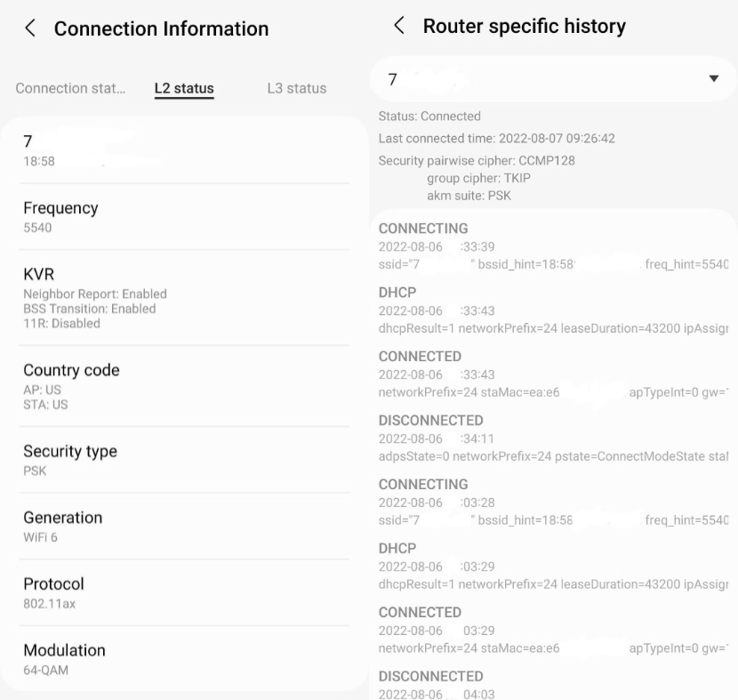738x700 pixels.
Task: Open the Security type PSK entry
Action: tap(184, 461)
